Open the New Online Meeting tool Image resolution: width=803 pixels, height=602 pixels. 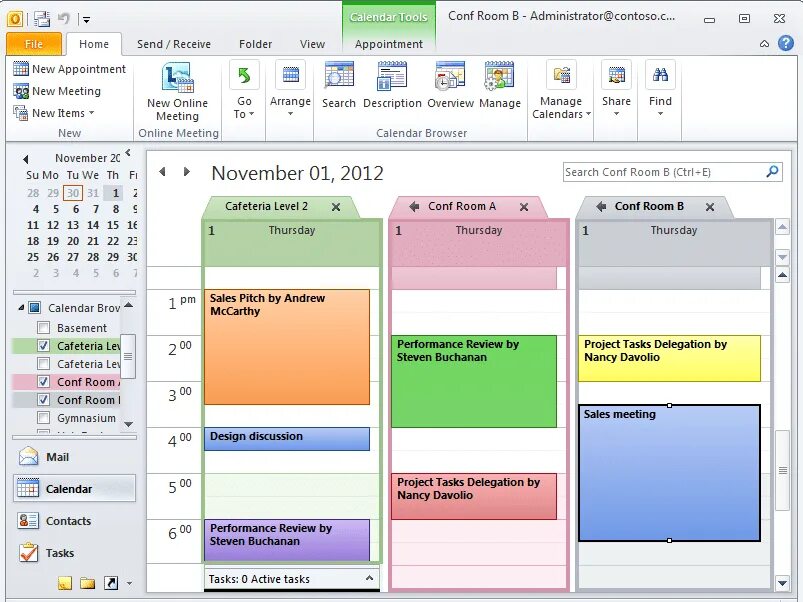click(x=177, y=92)
